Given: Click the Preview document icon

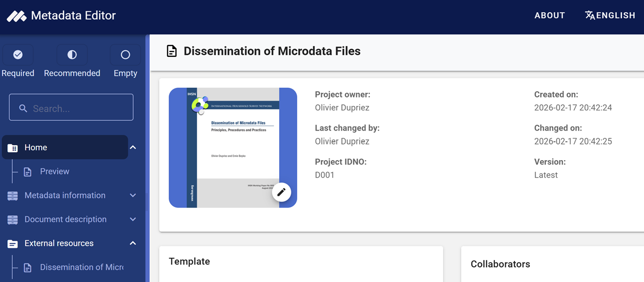Looking at the screenshot, I should 28,172.
